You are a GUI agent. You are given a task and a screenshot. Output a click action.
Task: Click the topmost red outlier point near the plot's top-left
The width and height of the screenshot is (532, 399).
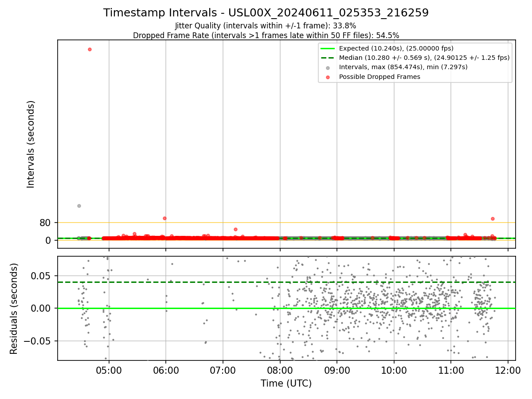pyautogui.click(x=90, y=49)
